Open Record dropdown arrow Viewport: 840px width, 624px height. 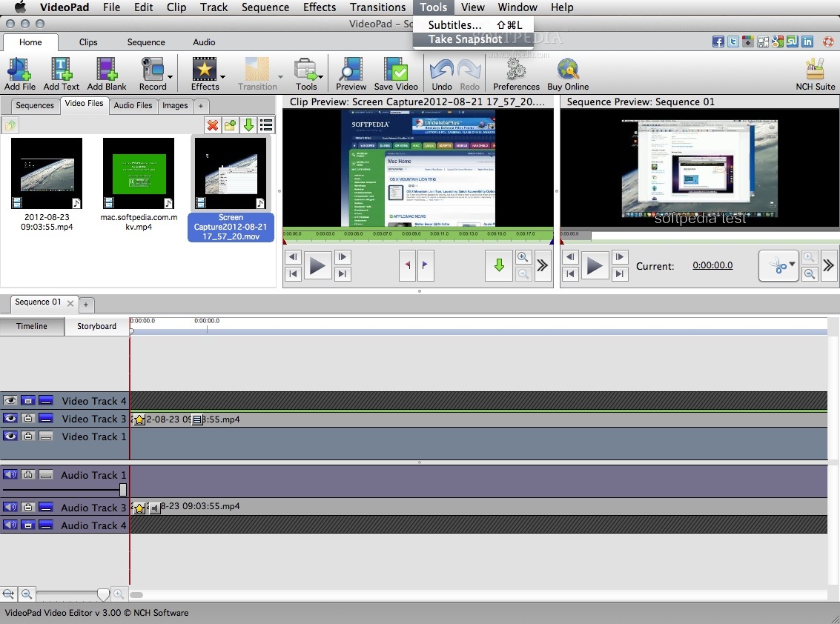pos(171,76)
